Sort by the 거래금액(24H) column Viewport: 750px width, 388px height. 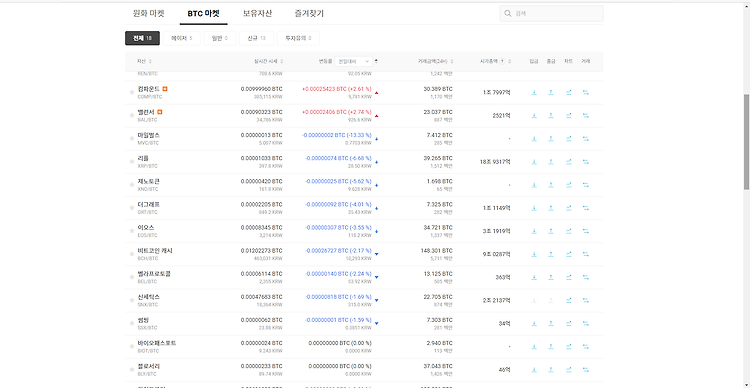tap(435, 61)
